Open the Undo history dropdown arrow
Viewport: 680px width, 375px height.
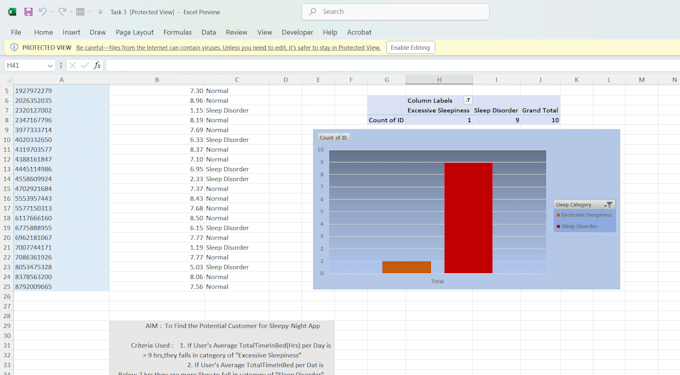point(51,12)
